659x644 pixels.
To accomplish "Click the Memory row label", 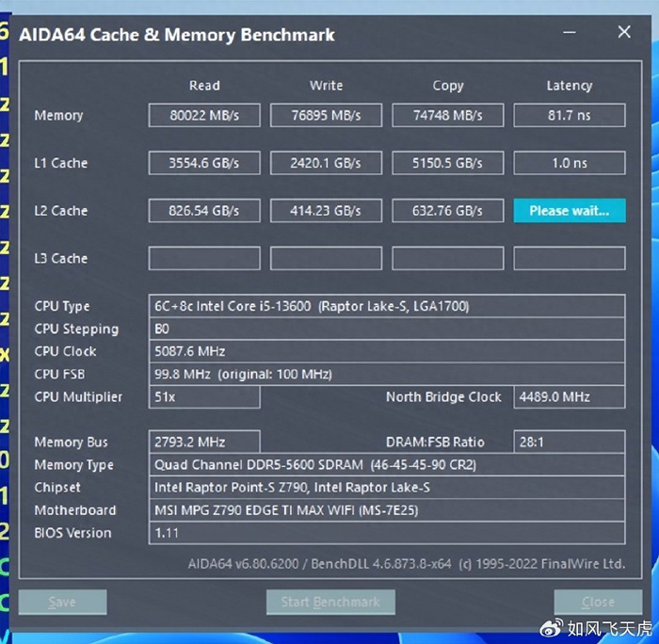I will coord(58,116).
